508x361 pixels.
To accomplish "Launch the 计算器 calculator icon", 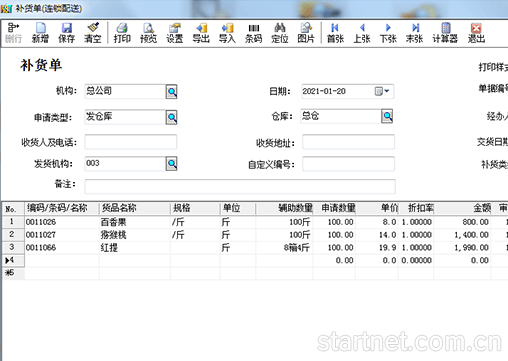I will [445, 33].
